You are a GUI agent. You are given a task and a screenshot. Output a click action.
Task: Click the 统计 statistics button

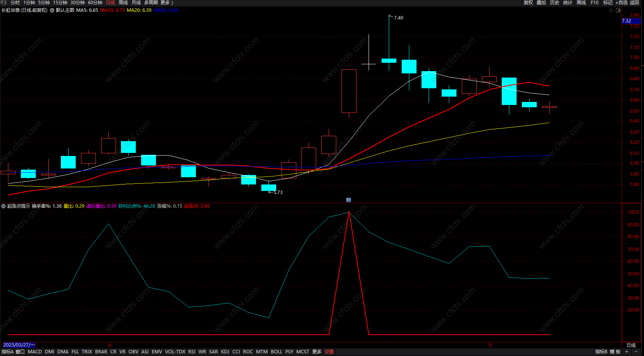pyautogui.click(x=568, y=3)
